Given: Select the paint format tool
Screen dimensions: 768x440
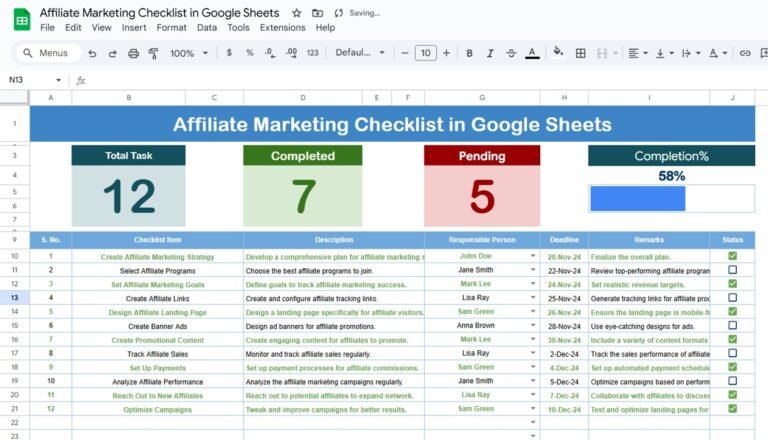Looking at the screenshot, I should click(x=153, y=53).
